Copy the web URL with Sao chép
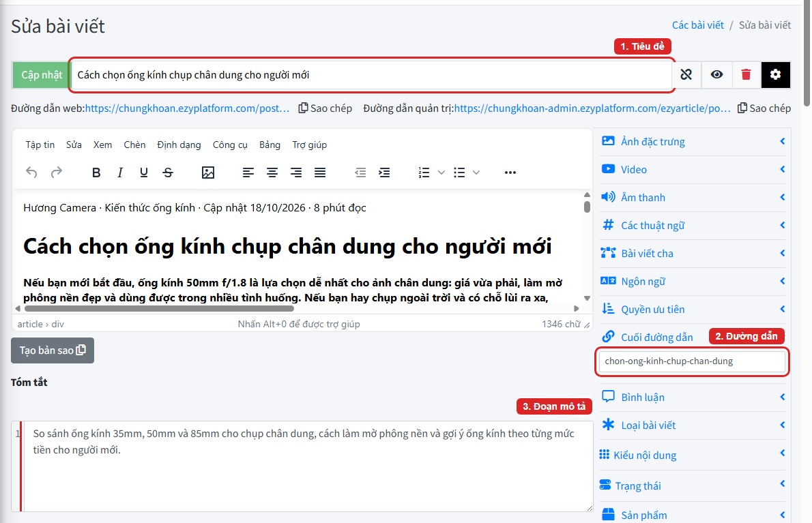The image size is (812, 523). (x=325, y=108)
